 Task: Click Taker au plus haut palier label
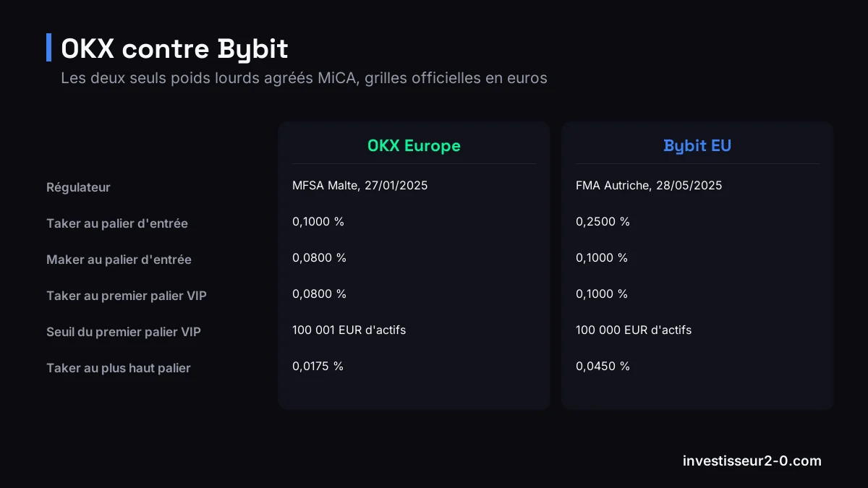119,368
